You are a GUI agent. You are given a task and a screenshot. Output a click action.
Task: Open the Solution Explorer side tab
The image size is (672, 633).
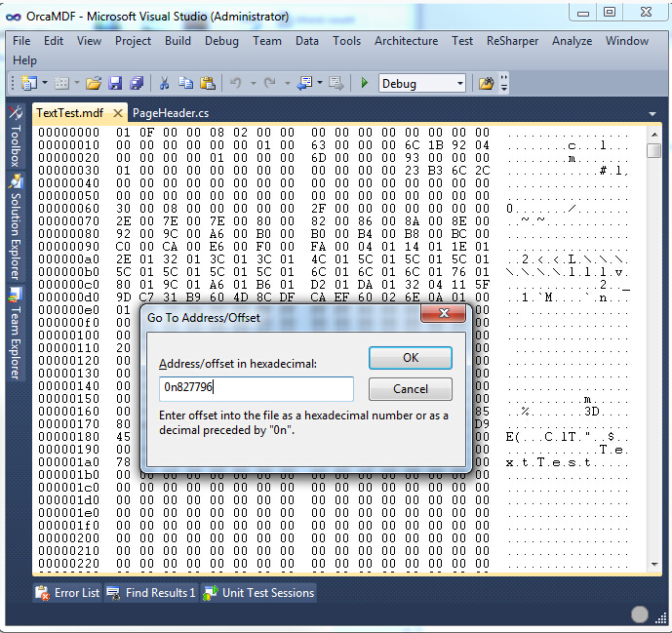(x=16, y=227)
